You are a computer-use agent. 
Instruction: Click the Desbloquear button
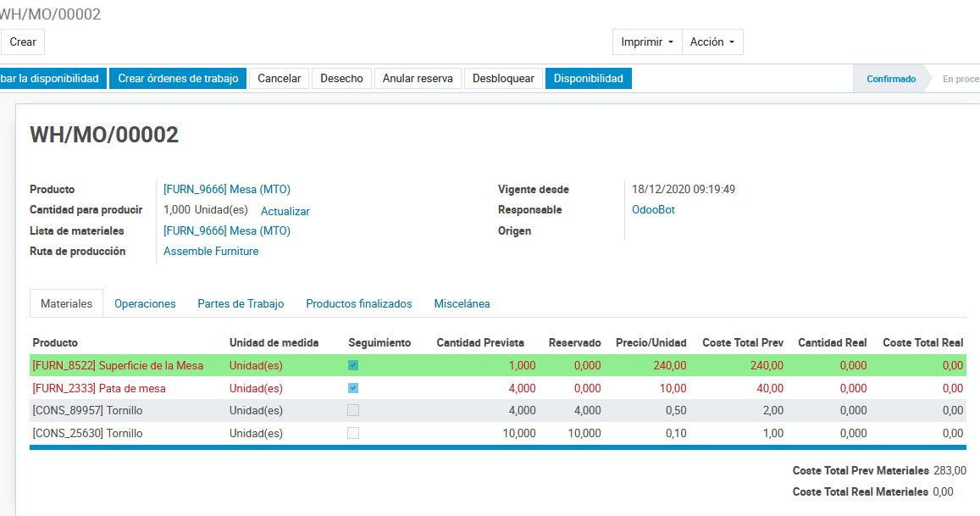[503, 78]
